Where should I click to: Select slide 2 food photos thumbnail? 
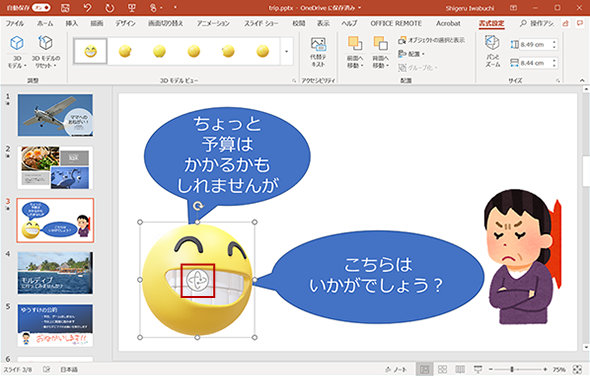pyautogui.click(x=55, y=167)
